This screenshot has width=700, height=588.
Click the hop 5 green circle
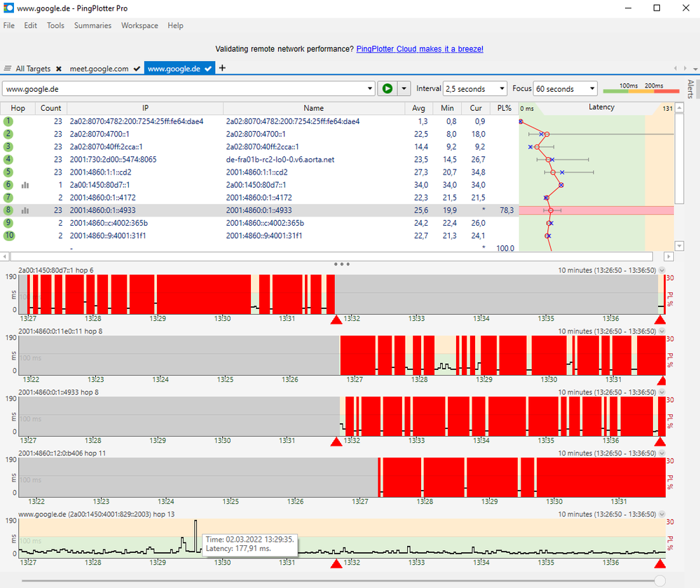click(x=8, y=172)
